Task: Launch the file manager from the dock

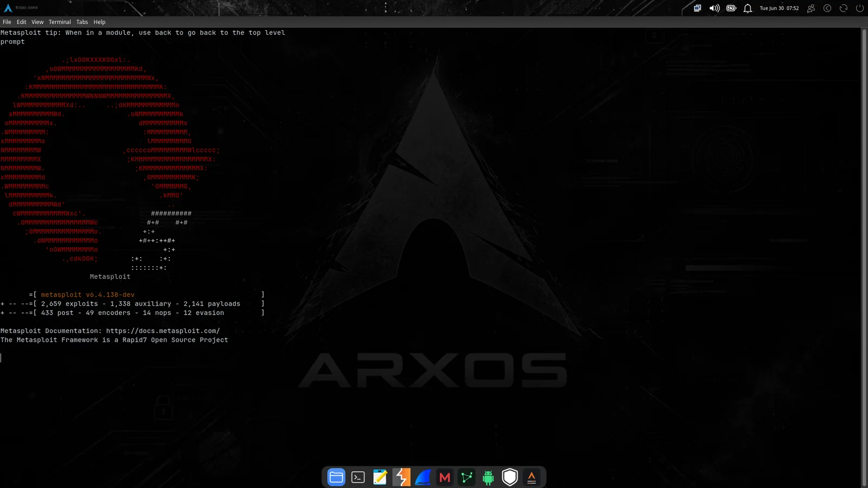Action: pyautogui.click(x=336, y=477)
